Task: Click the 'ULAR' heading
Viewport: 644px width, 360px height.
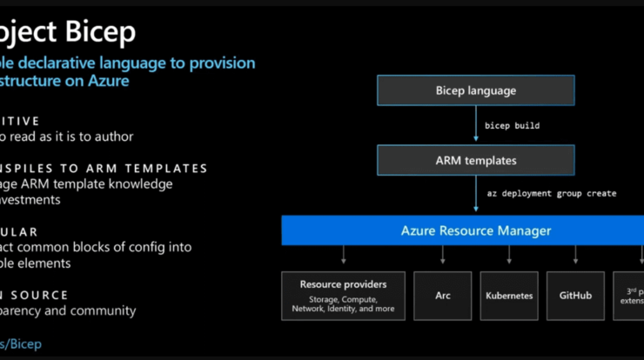Action: [x=19, y=232]
